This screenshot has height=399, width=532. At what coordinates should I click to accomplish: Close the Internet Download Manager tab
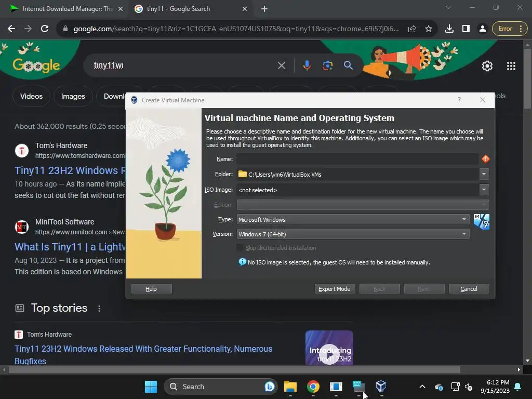click(121, 9)
